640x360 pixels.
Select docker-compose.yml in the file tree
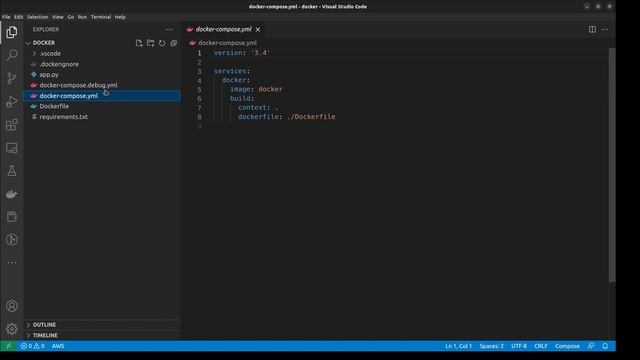pos(102,96)
